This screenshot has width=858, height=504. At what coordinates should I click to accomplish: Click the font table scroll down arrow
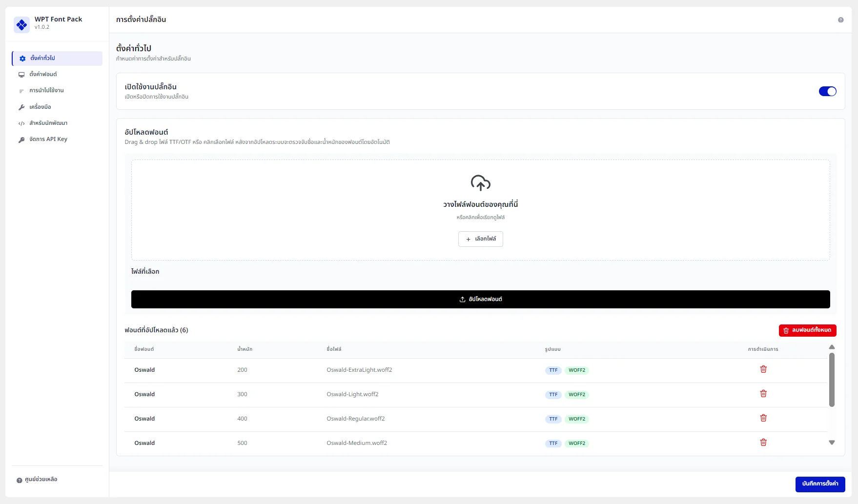pos(832,443)
